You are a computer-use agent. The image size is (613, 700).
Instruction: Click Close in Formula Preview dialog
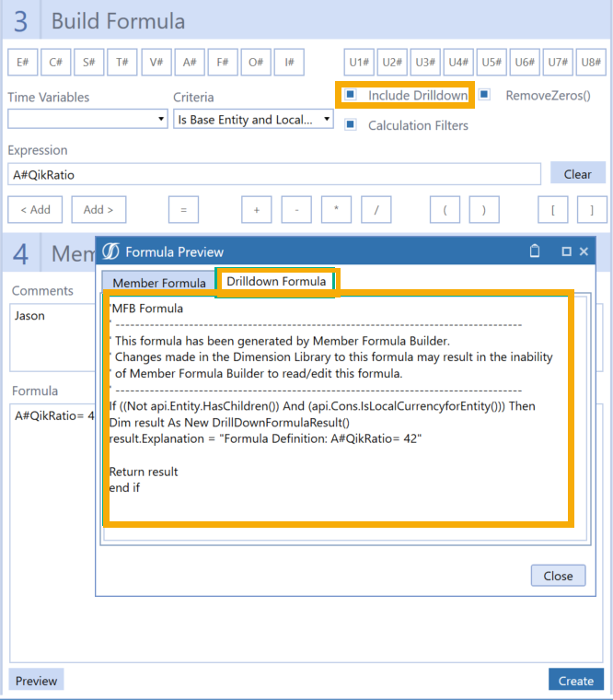click(x=558, y=576)
